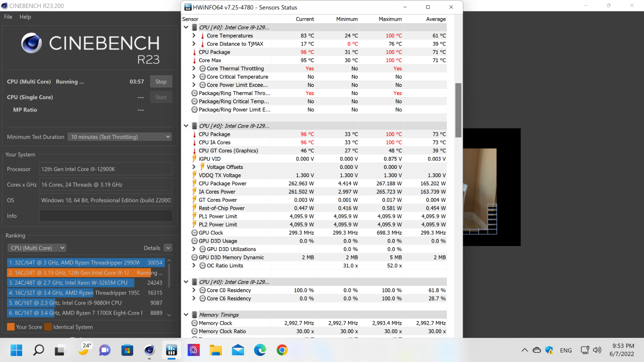This screenshot has width=644, height=362.
Task: Expand OC Ratio Limits row
Action: (x=194, y=265)
